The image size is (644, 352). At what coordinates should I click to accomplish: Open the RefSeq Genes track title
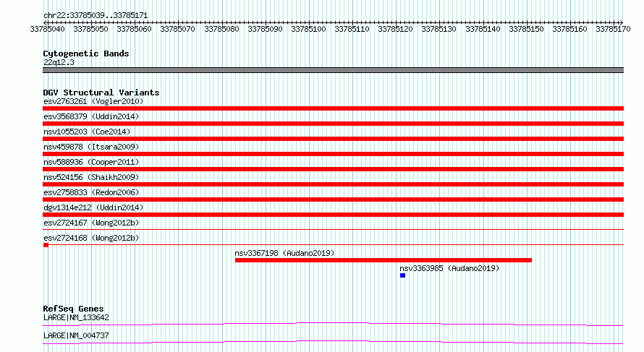pyautogui.click(x=73, y=309)
